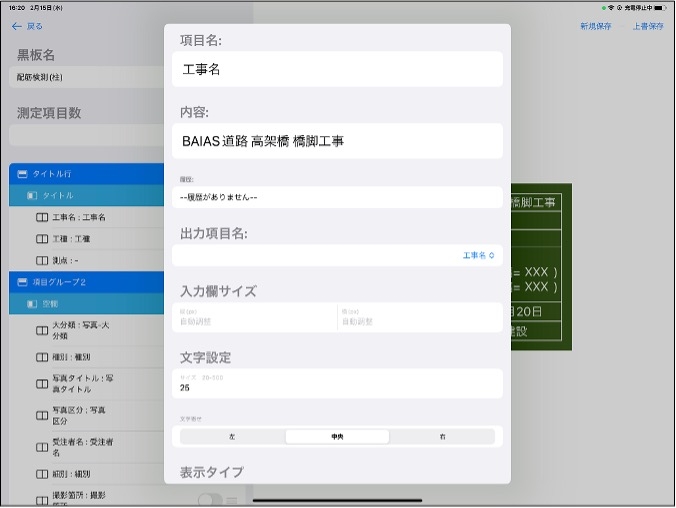Click the 写真区分 row column icon

click(42, 415)
